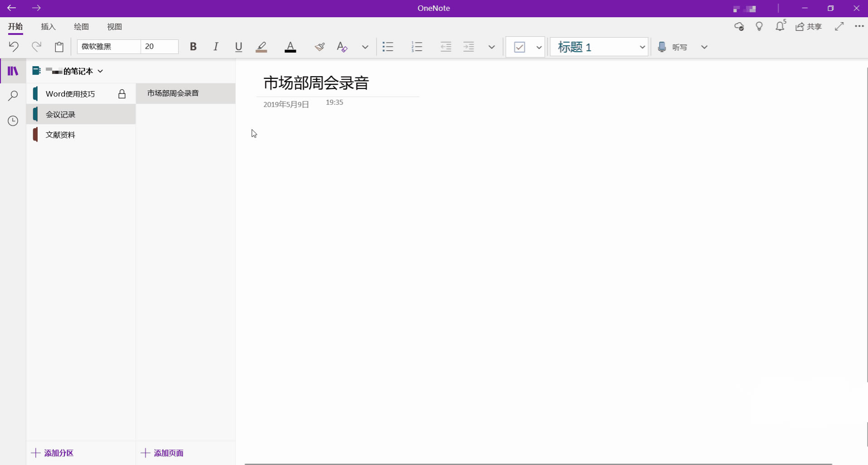The height and width of the screenshot is (465, 868).
Task: Increase paragraph indent
Action: coord(469,47)
